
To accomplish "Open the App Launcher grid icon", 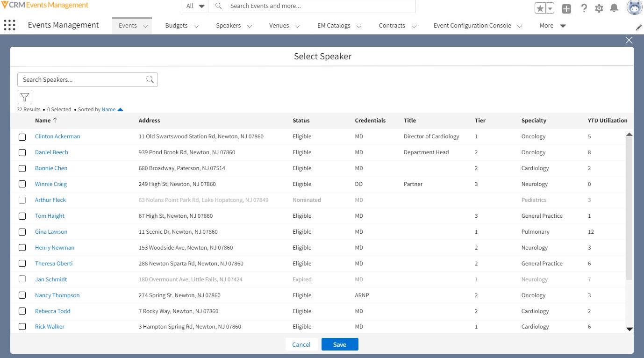I will [9, 25].
